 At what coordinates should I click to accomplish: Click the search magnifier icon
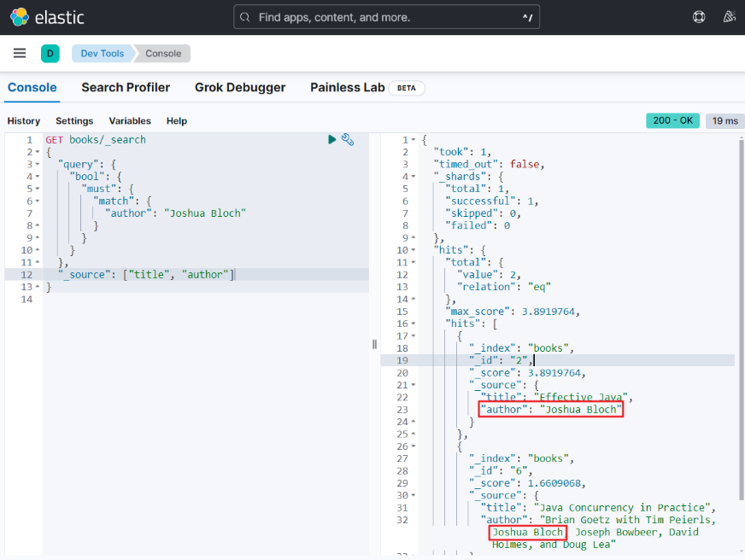click(244, 18)
